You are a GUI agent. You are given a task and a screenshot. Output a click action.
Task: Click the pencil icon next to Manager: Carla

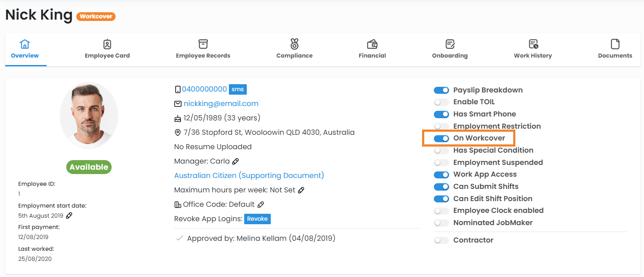[x=235, y=161]
